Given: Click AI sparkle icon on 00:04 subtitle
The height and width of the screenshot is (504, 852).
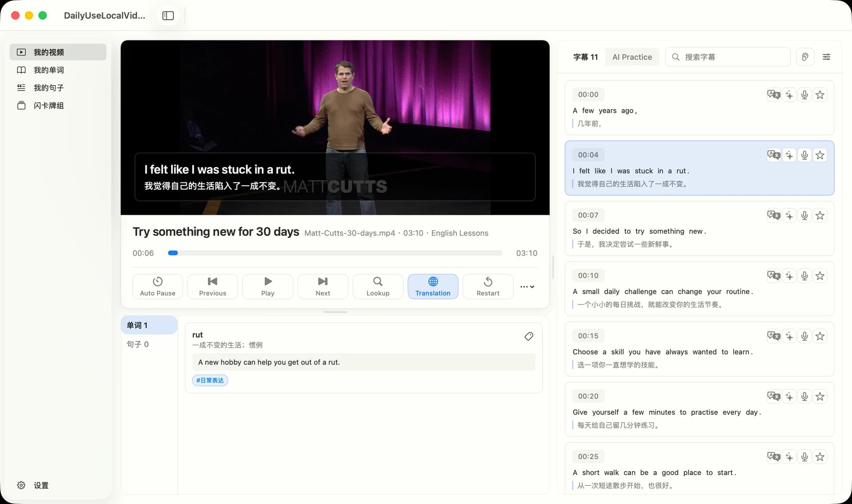Looking at the screenshot, I should [x=789, y=155].
